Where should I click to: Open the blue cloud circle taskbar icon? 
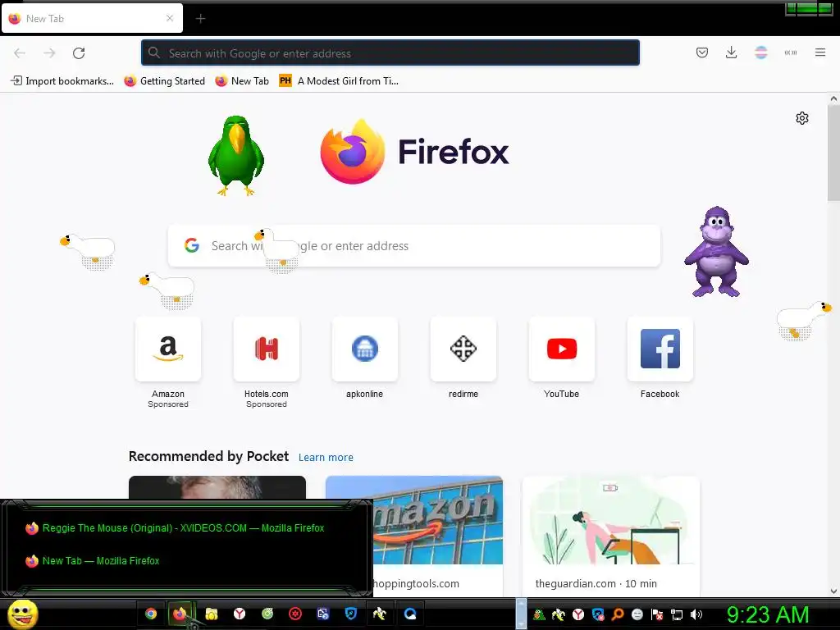[x=410, y=614]
